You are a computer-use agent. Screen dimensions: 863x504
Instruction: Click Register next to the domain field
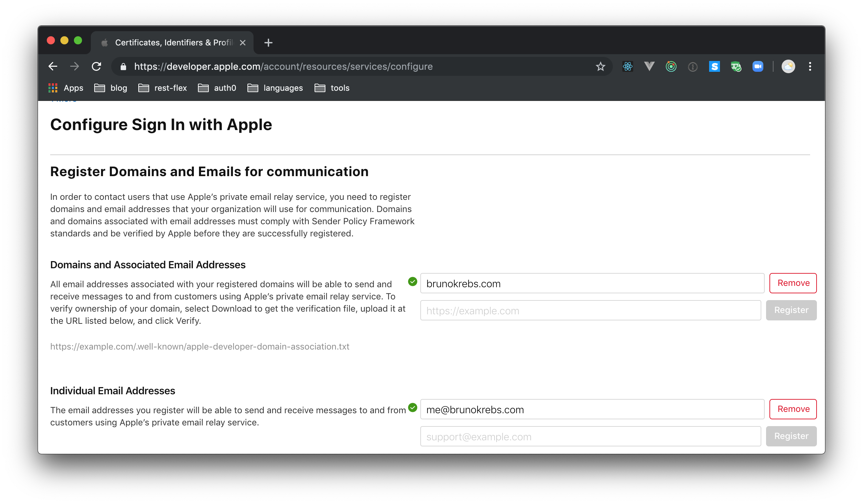[x=791, y=310]
